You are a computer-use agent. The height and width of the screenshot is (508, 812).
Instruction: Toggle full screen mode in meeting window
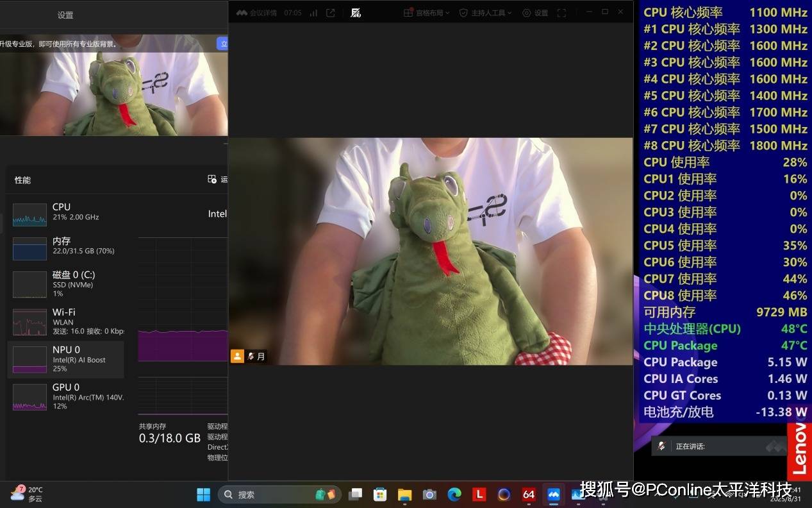click(x=561, y=13)
